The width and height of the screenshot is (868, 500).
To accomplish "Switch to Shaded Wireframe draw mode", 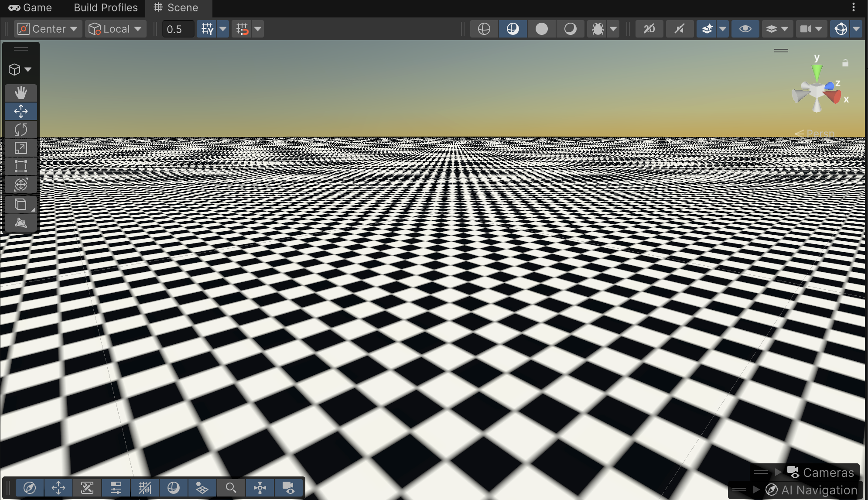I will click(513, 29).
